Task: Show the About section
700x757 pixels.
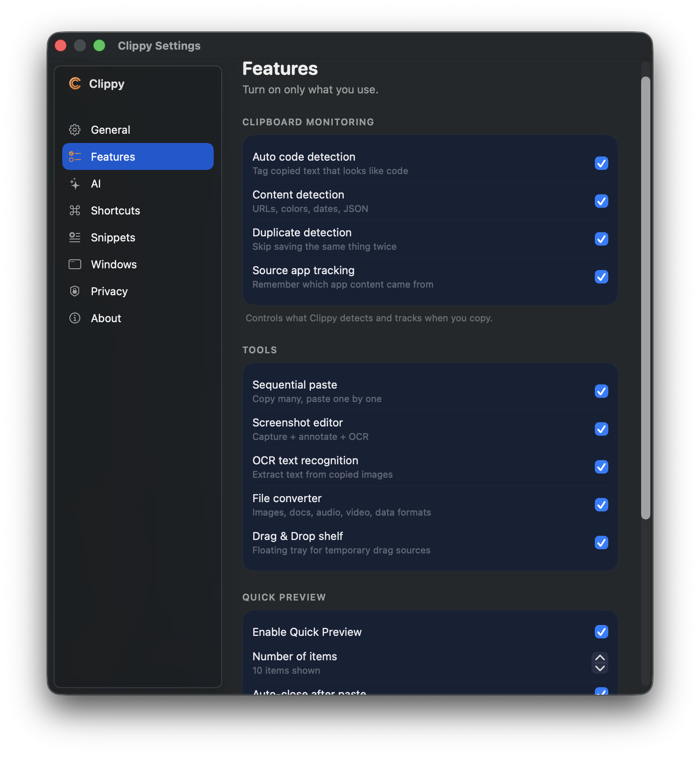Action: pos(138,318)
